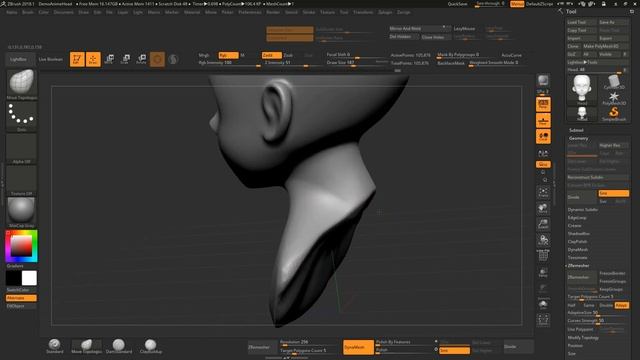Toggle the Solo mode icon
This screenshot has width=640, height=360.
[x=543, y=304]
